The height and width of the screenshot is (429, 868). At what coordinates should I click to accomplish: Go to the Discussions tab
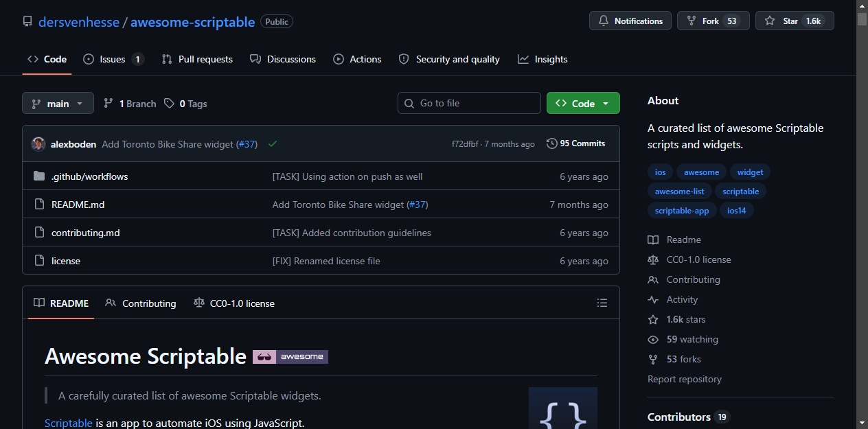(283, 59)
